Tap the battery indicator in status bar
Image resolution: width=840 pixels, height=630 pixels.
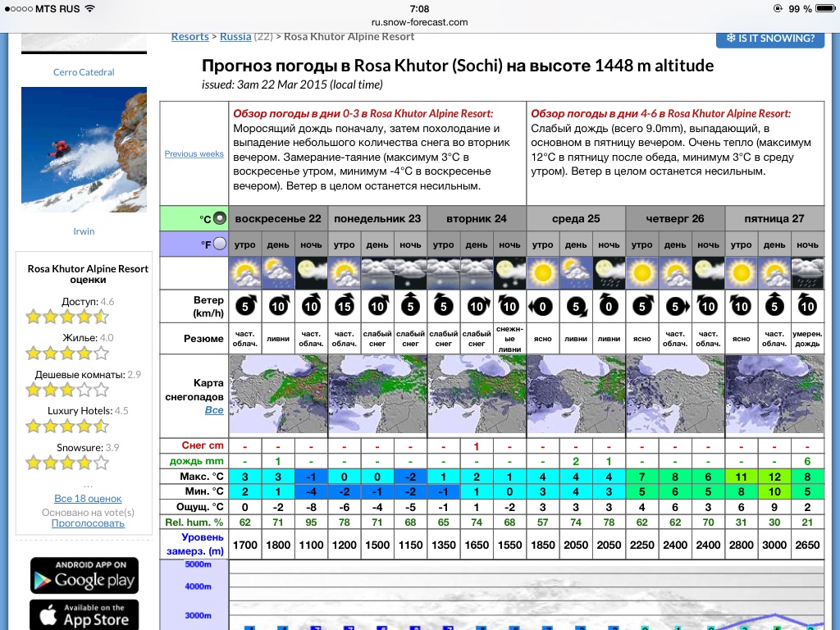coord(825,8)
